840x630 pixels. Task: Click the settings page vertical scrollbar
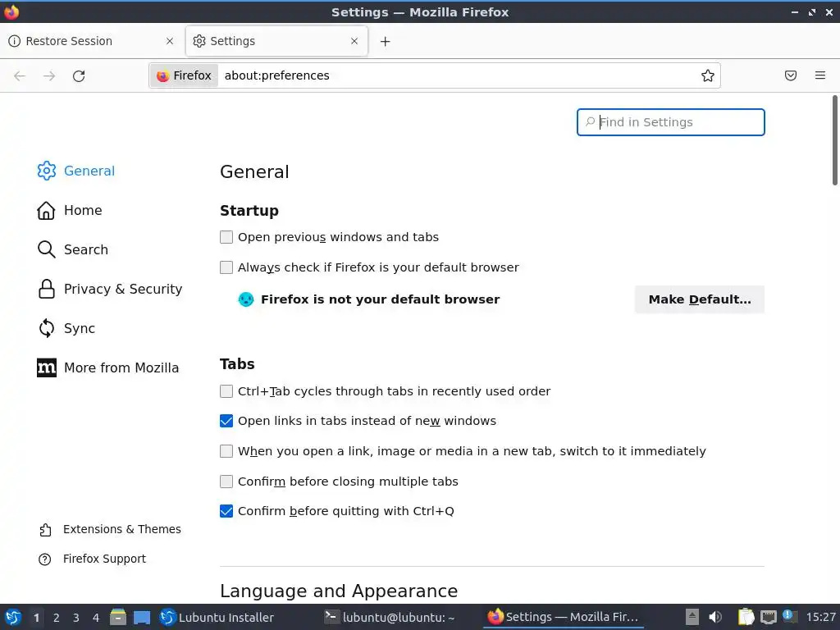point(834,140)
